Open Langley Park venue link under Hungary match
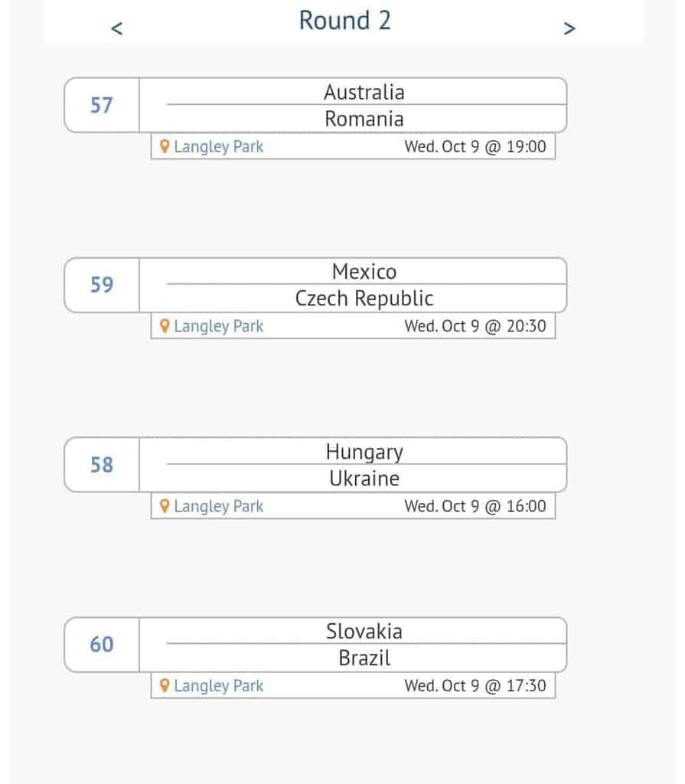 (218, 507)
